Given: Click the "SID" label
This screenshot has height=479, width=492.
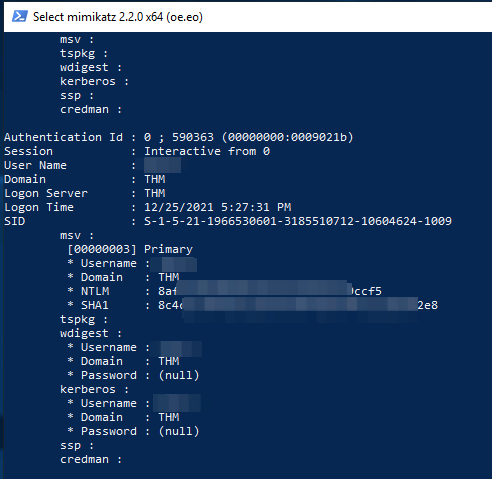Looking at the screenshot, I should tap(15, 221).
